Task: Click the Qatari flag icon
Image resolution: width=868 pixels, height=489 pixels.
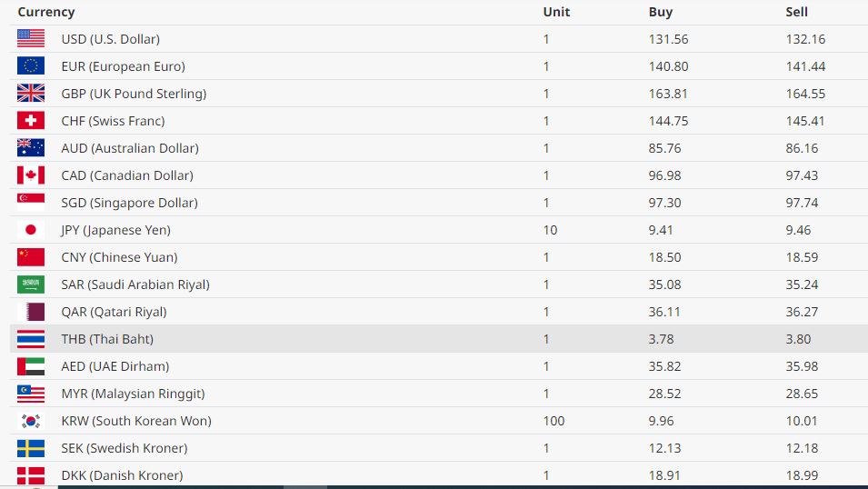Action: tap(31, 312)
